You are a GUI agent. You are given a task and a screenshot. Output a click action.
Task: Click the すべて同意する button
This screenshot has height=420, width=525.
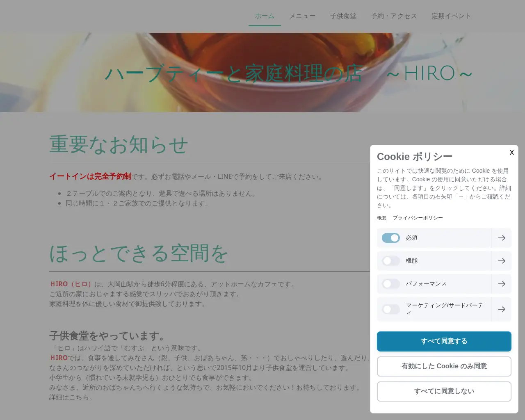coord(444,341)
